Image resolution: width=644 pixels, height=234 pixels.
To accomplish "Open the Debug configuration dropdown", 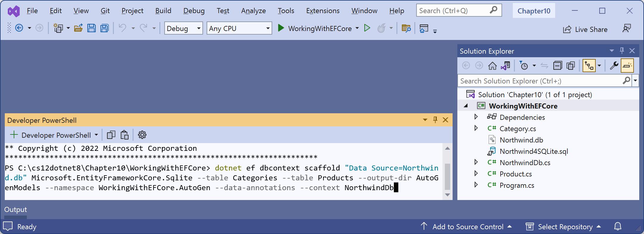I will coord(184,28).
